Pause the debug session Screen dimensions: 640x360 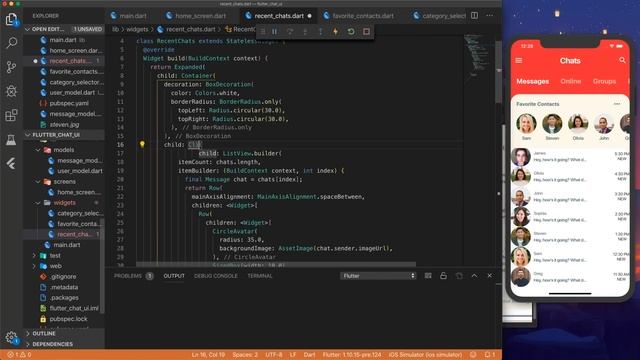coord(275,31)
